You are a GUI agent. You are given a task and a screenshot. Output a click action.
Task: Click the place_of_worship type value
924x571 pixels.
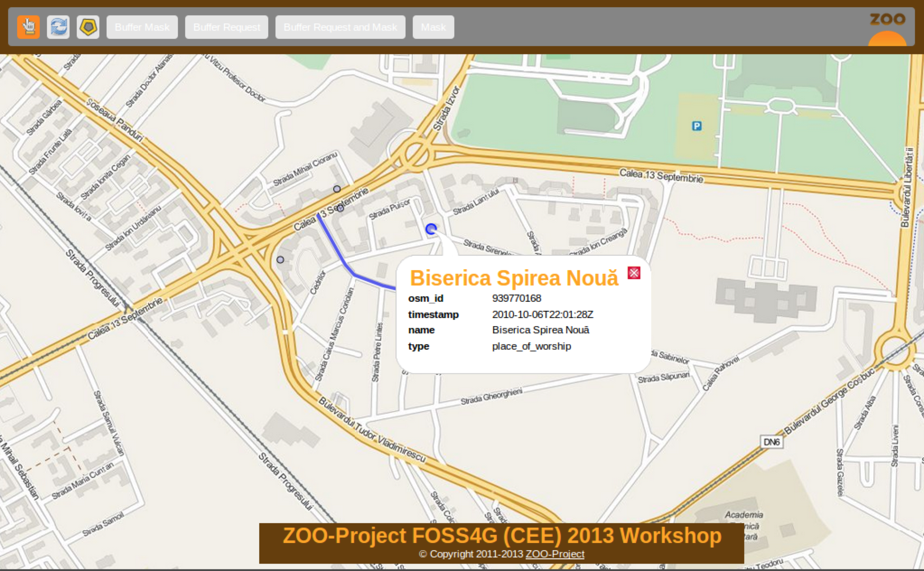coord(532,346)
